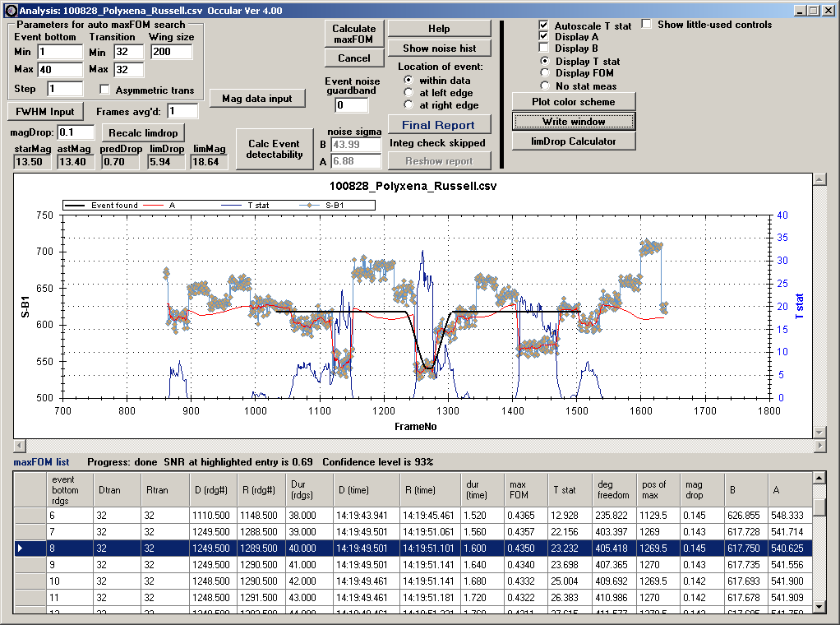
Task: Enable Show little-used controls checkbox
Action: point(647,24)
